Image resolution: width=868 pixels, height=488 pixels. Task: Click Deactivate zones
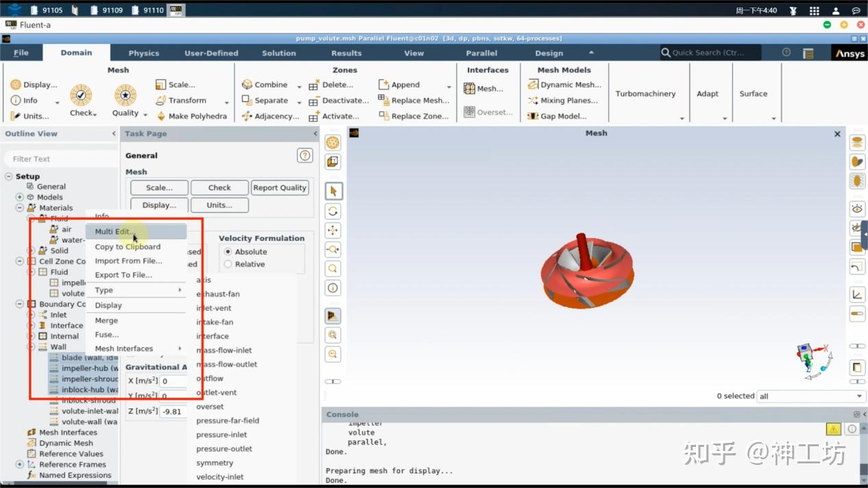pyautogui.click(x=338, y=101)
